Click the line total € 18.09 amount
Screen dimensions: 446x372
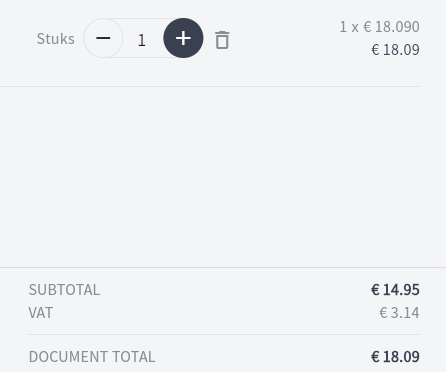tap(395, 50)
